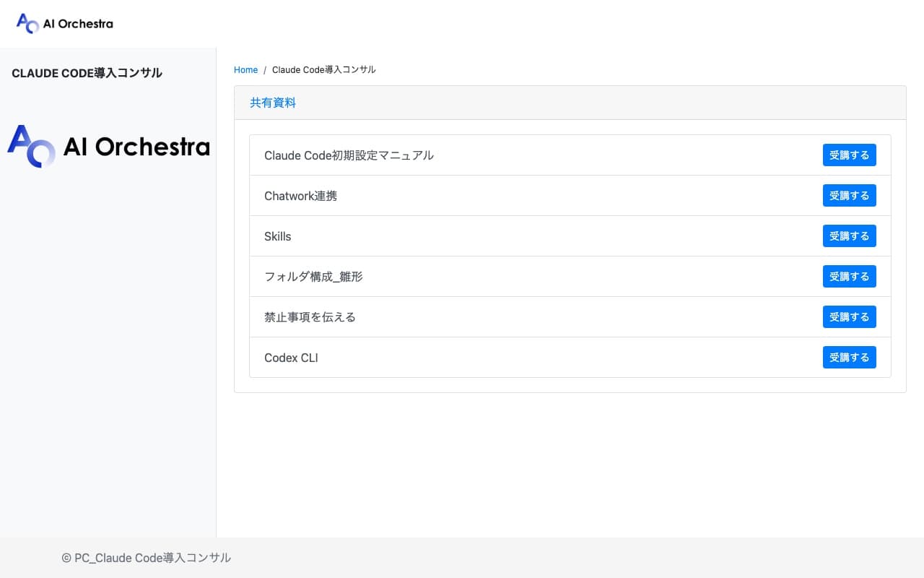Select the Skills row title
This screenshot has width=924, height=578.
coord(278,236)
